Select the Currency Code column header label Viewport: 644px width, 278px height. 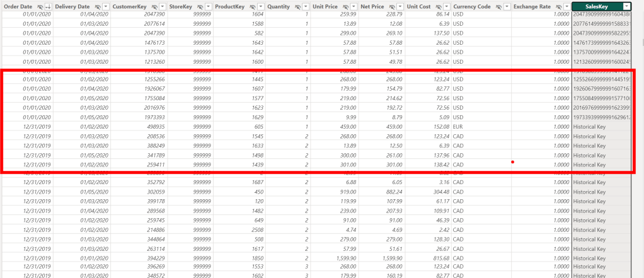(472, 6)
